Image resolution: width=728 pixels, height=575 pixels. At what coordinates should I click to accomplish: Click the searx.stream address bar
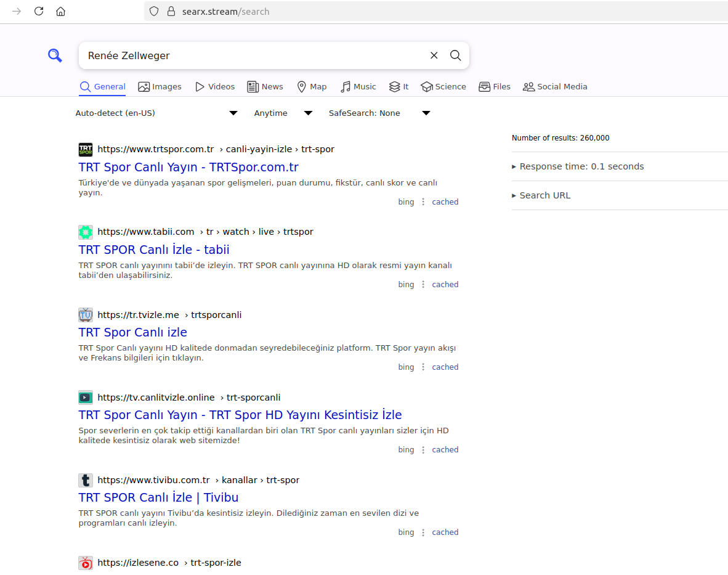click(436, 11)
